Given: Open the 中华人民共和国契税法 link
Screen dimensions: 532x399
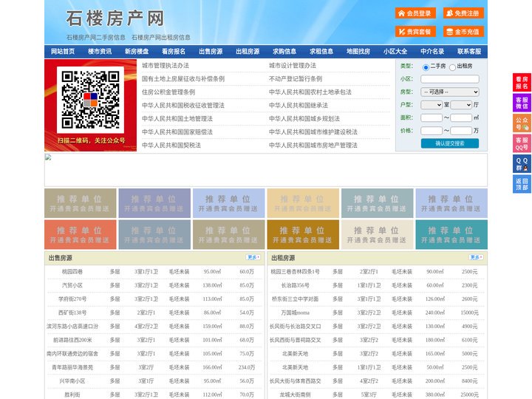Looking at the screenshot, I should coord(171,146).
